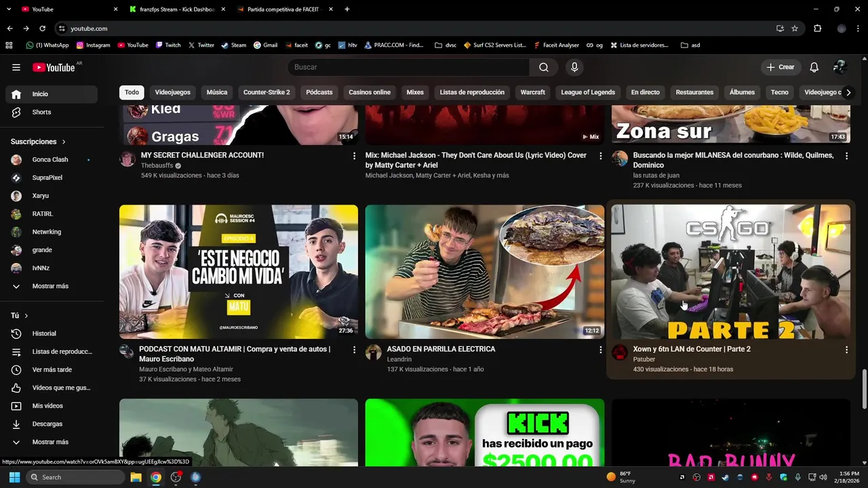The width and height of the screenshot is (868, 488).
Task: Open File Explorer from taskbar
Action: (136, 477)
